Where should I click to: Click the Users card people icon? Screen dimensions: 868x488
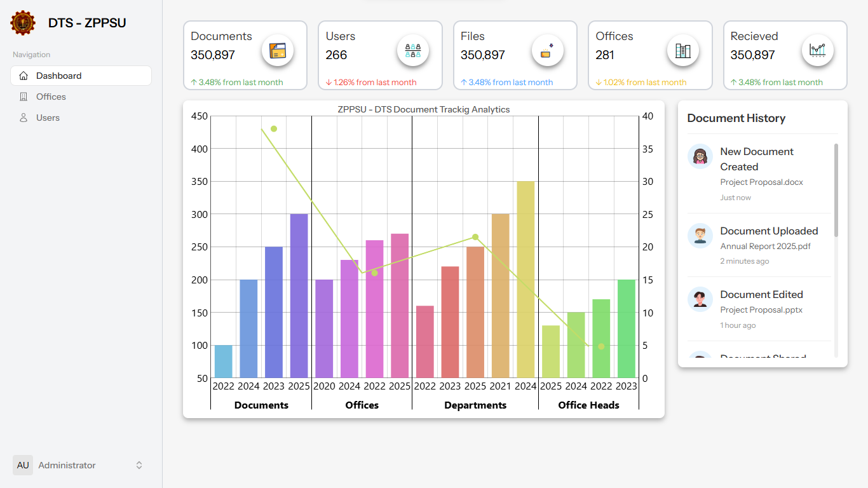tap(413, 50)
